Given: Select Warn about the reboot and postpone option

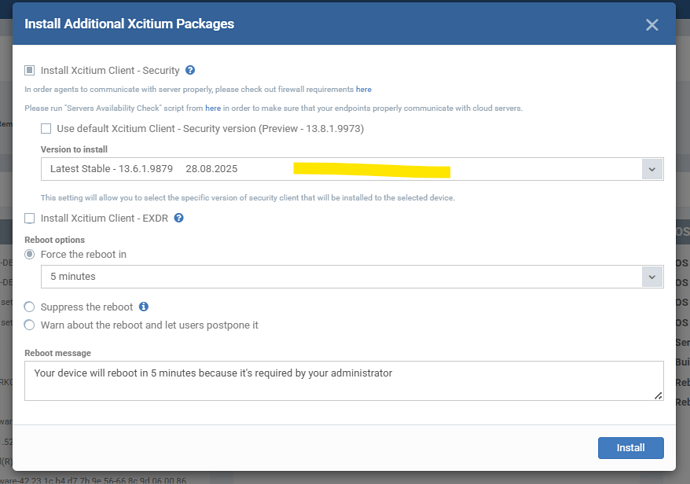Looking at the screenshot, I should pos(29,325).
